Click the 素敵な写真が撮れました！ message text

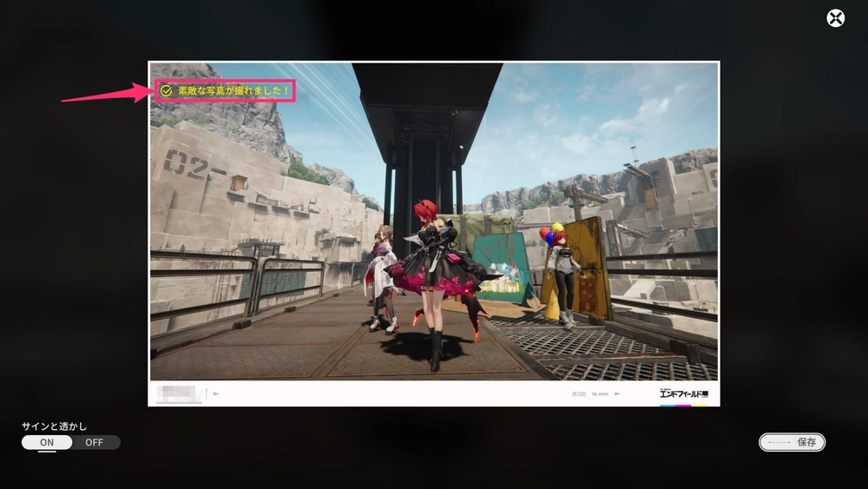click(x=233, y=90)
